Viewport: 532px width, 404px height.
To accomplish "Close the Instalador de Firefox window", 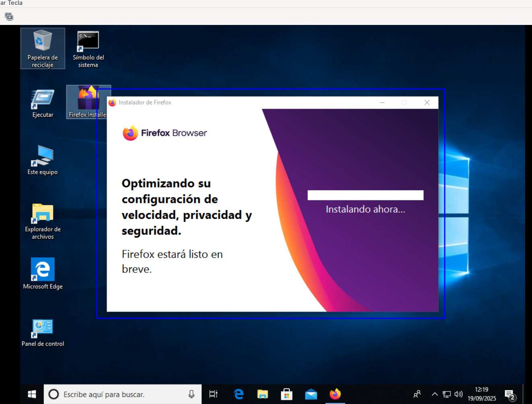I will point(427,103).
